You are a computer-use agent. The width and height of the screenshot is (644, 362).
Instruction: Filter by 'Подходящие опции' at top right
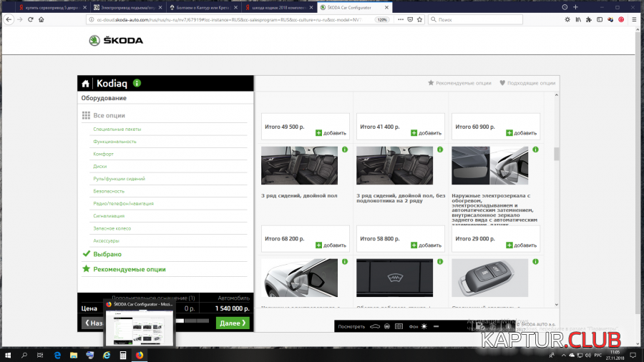coord(527,83)
